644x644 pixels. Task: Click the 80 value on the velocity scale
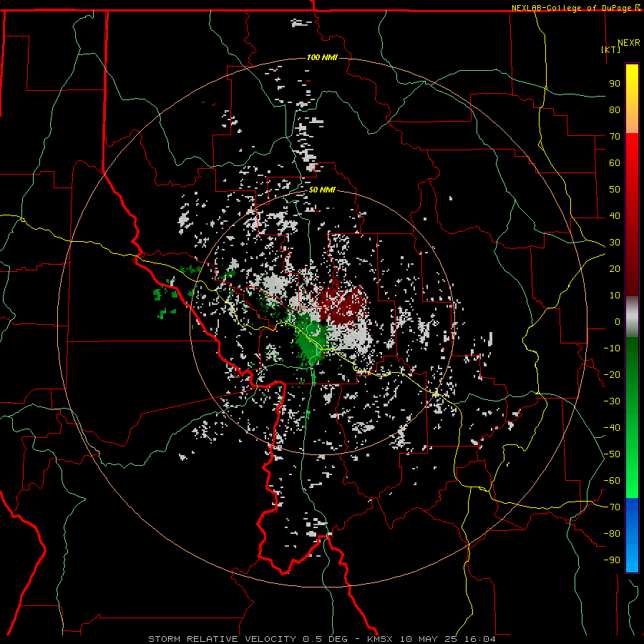[x=615, y=109]
